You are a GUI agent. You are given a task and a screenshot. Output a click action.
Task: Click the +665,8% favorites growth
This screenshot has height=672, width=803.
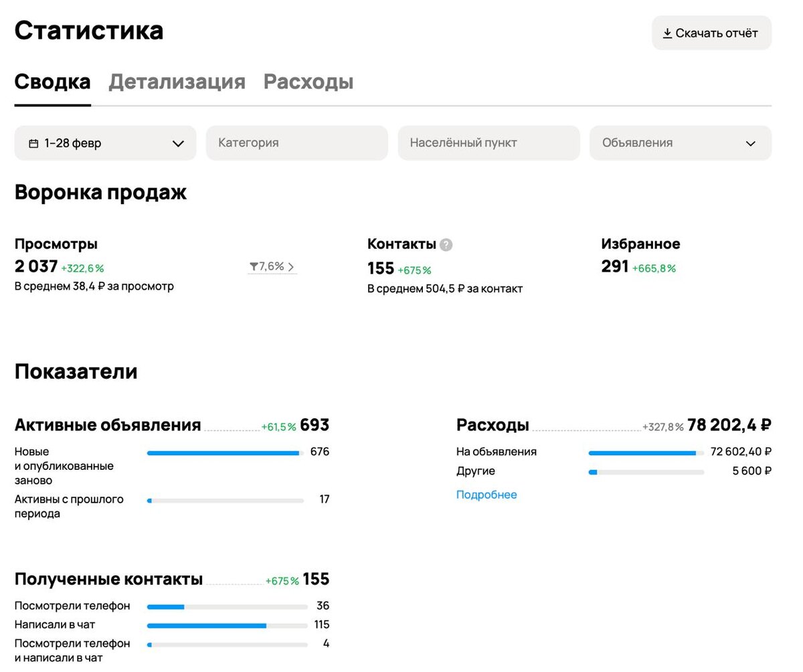pos(653,268)
